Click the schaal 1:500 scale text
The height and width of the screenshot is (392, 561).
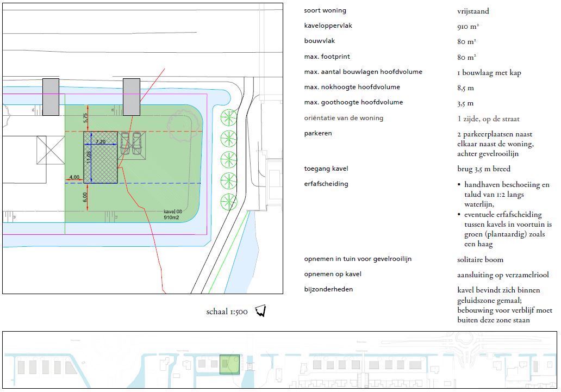pos(227,312)
